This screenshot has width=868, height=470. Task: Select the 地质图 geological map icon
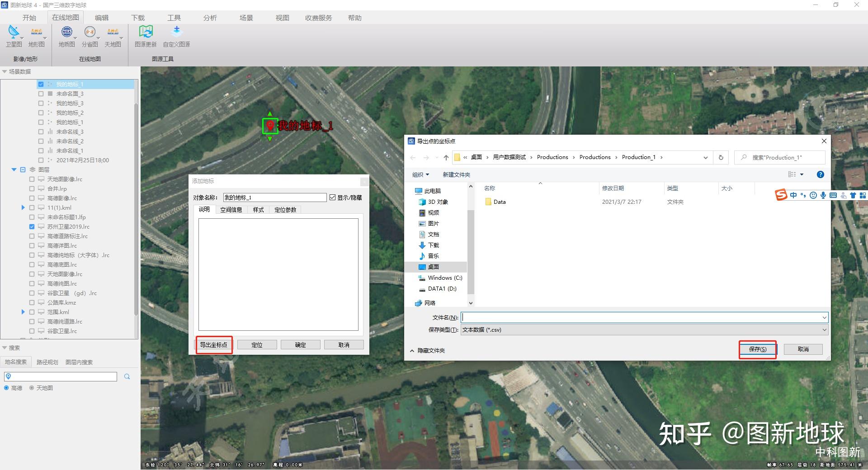click(67, 36)
